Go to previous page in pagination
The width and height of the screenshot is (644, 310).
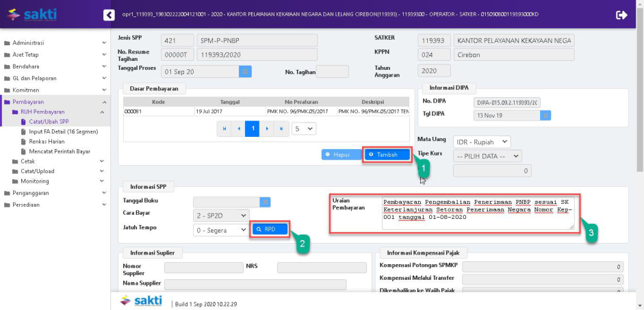pyautogui.click(x=238, y=129)
